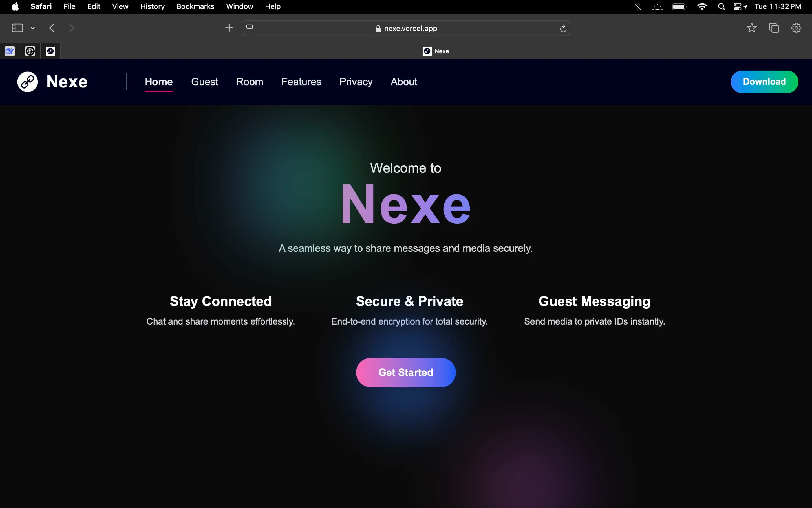Click the dotted status icon beside Bluetooth
The image size is (812, 508).
(x=657, y=7)
